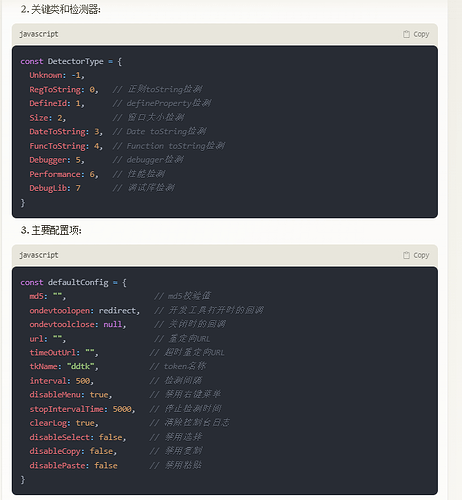Click the '// 禁用粘贴' comment

tap(176, 465)
